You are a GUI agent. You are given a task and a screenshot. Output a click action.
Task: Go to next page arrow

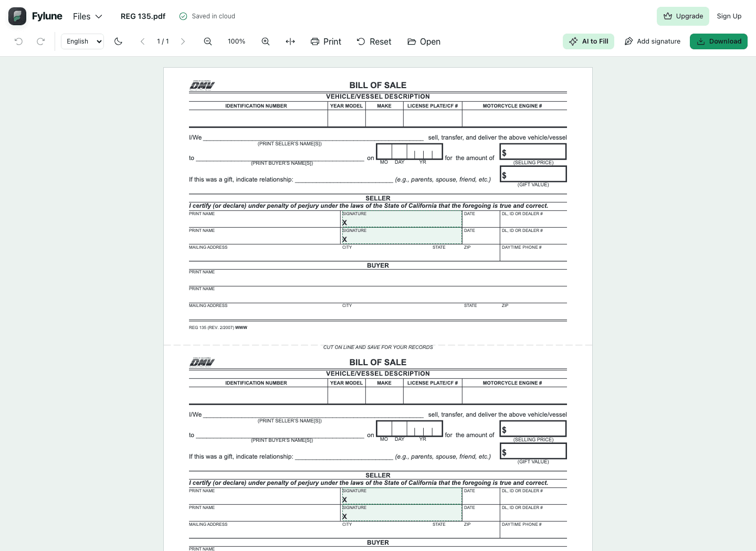183,41
